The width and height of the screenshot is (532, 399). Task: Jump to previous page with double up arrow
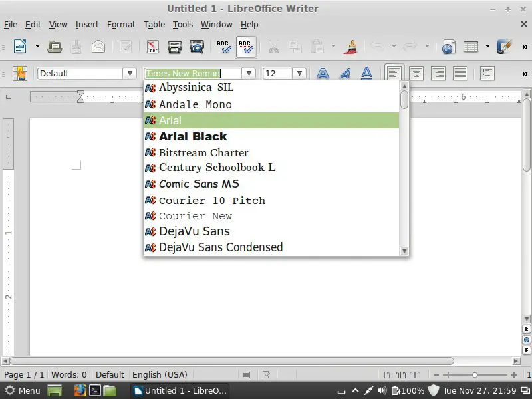click(527, 329)
